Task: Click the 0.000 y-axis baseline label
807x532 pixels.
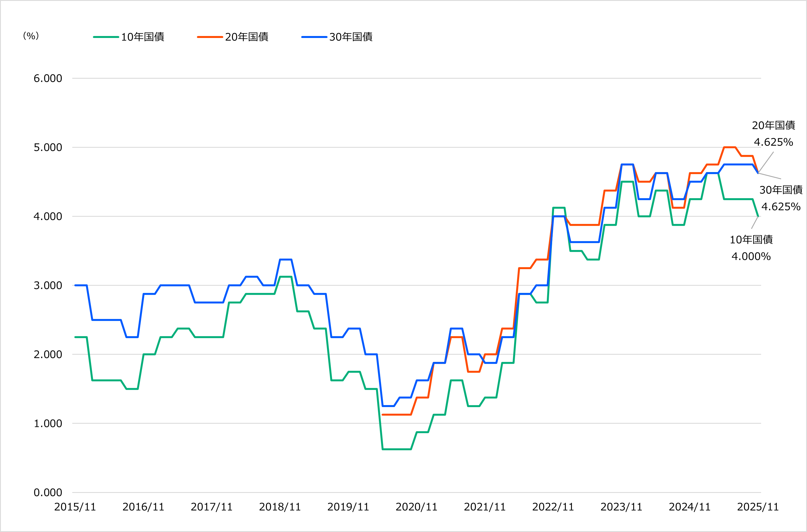Action: coord(47,492)
